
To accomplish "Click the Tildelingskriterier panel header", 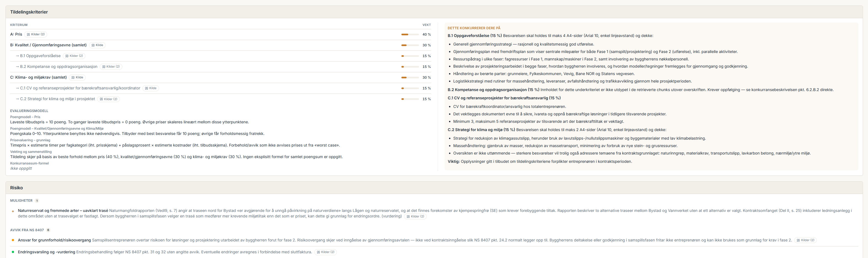I will tap(434, 12).
